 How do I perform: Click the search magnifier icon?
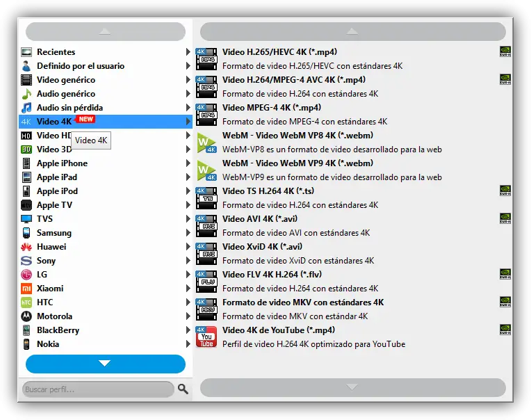point(183,389)
